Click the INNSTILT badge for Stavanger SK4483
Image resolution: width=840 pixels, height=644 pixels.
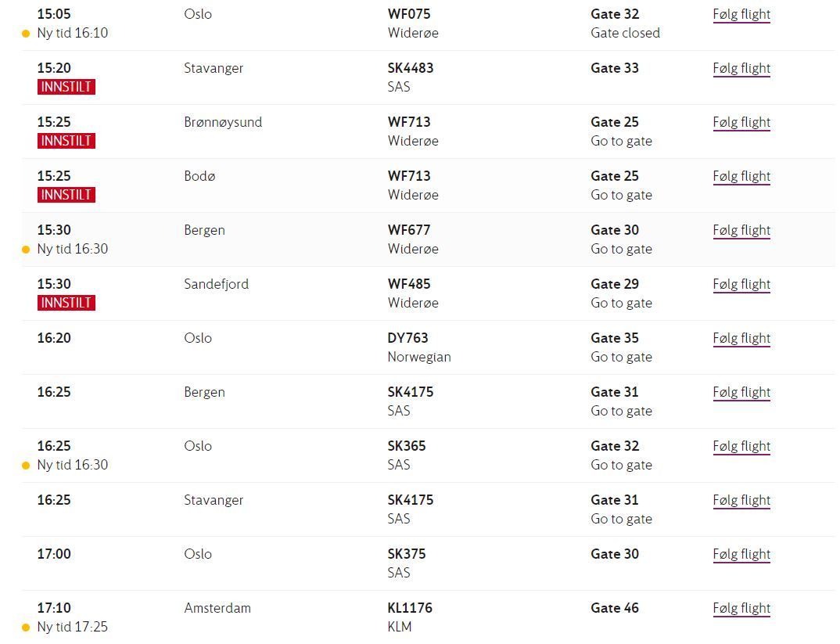tap(66, 87)
